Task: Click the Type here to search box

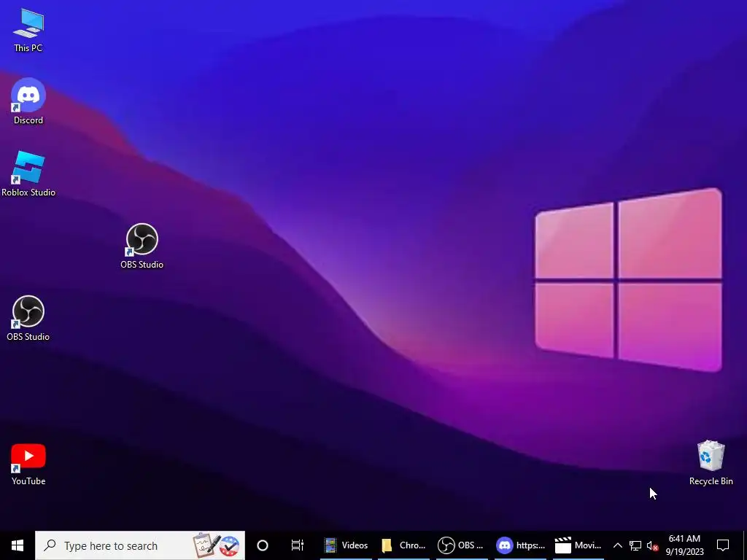Action: (x=140, y=545)
